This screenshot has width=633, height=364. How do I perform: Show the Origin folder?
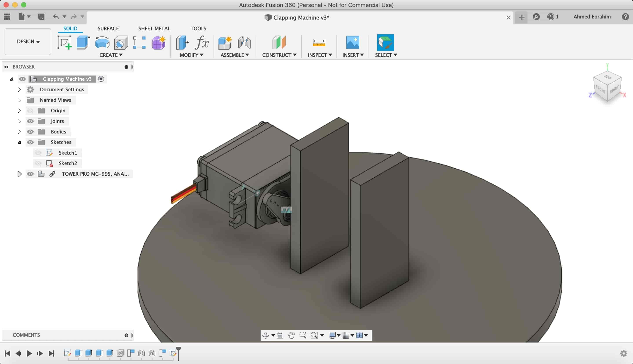pos(30,110)
